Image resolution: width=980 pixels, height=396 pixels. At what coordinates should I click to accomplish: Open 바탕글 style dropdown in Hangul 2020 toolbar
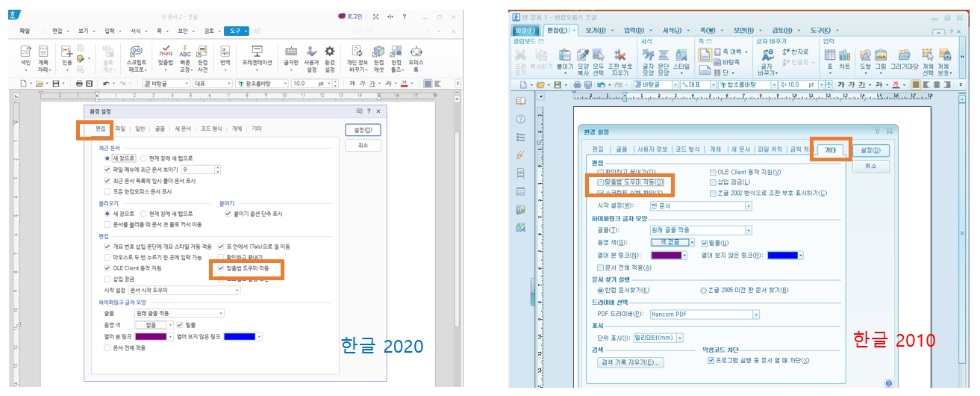point(165,84)
